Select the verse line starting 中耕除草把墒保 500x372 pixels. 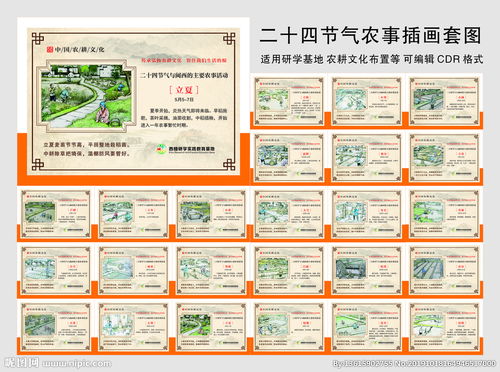click(x=87, y=154)
